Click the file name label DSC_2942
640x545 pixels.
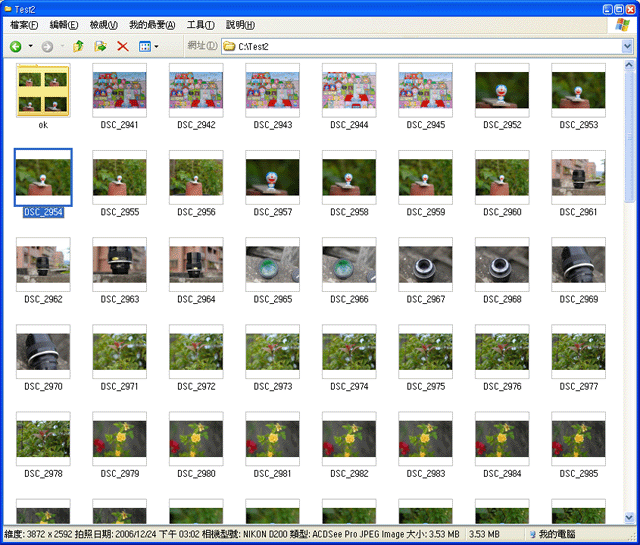(196, 125)
